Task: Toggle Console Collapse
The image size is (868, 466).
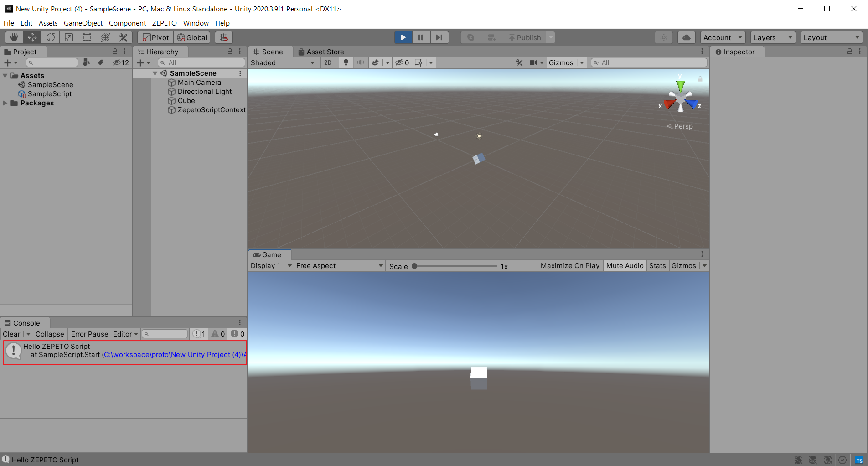Action: tap(50, 334)
